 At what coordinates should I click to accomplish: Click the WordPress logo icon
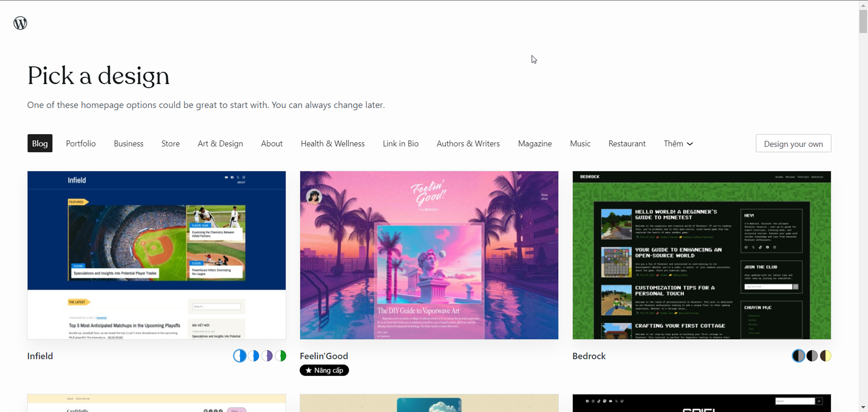coord(20,23)
